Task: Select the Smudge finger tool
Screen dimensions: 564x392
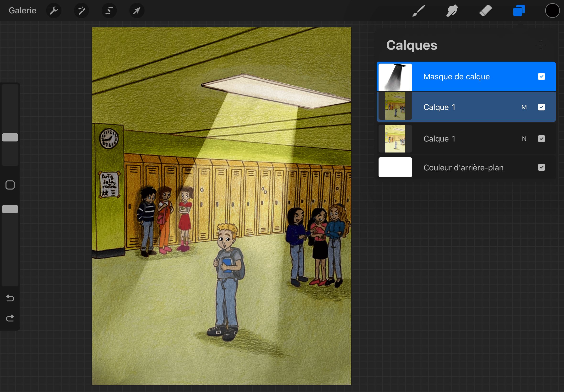Action: pos(452,11)
